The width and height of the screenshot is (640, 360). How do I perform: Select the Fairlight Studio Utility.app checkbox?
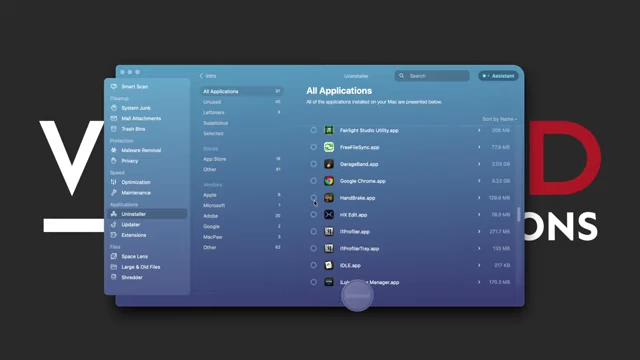[313, 130]
